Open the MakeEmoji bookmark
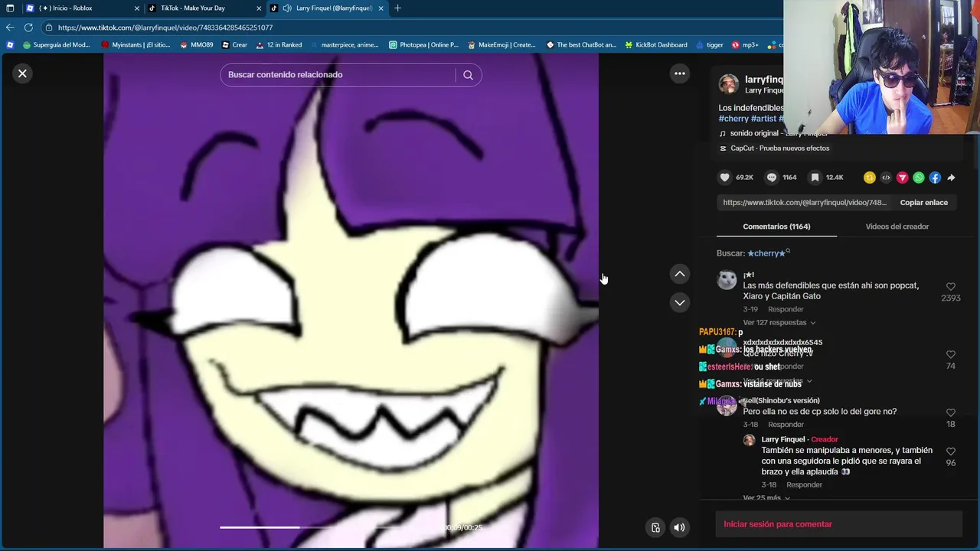The height and width of the screenshot is (551, 980). 501,45
